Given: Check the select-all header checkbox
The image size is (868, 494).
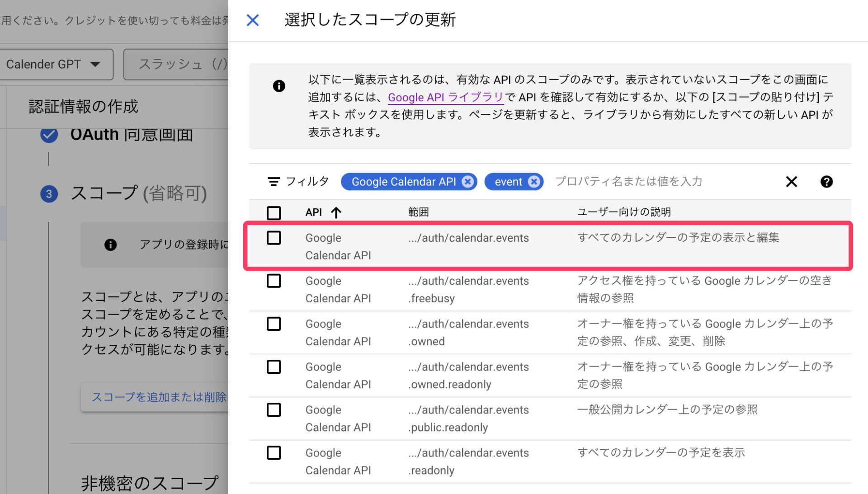Looking at the screenshot, I should 274,212.
